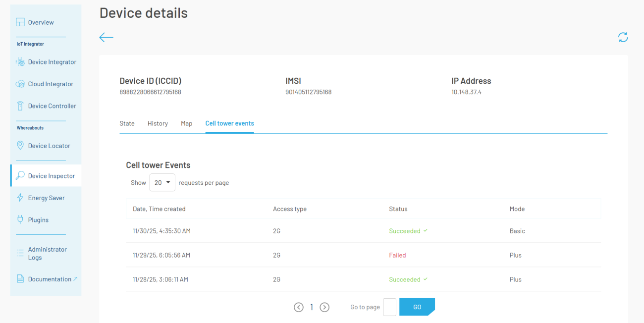This screenshot has height=323, width=644.
Task: Open Plugins via plug icon
Action: click(20, 219)
